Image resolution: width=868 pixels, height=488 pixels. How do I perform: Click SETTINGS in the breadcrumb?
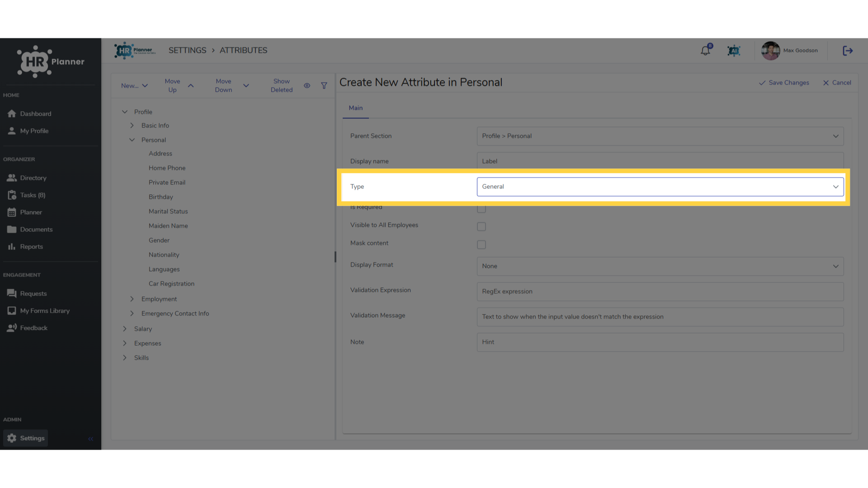tap(187, 50)
